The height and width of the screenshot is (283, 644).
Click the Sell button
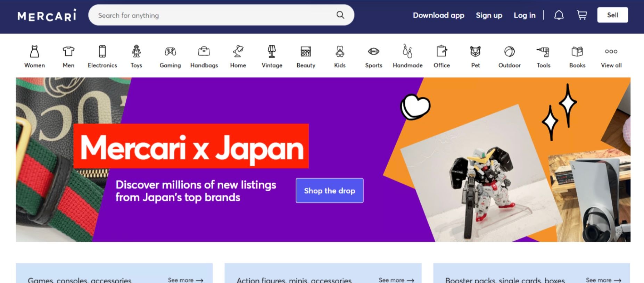pyautogui.click(x=612, y=15)
